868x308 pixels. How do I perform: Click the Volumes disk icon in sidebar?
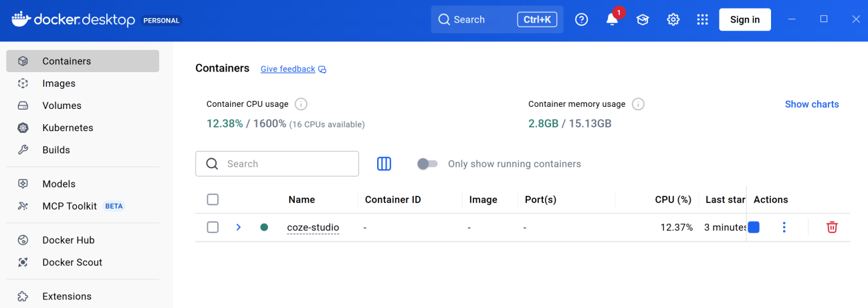(x=23, y=106)
